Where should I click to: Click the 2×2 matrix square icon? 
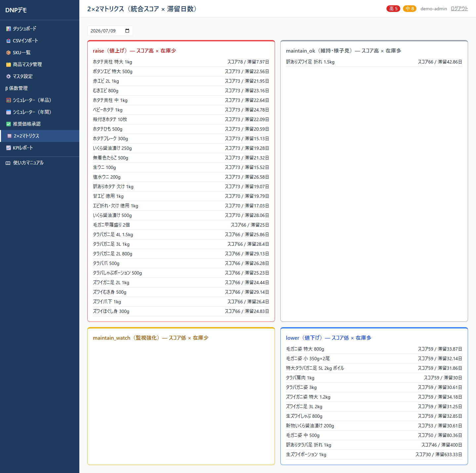coord(9,136)
